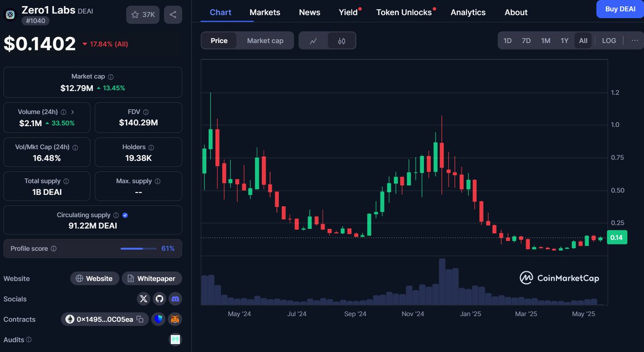Click the current price label 0.14 on axis

click(x=617, y=238)
